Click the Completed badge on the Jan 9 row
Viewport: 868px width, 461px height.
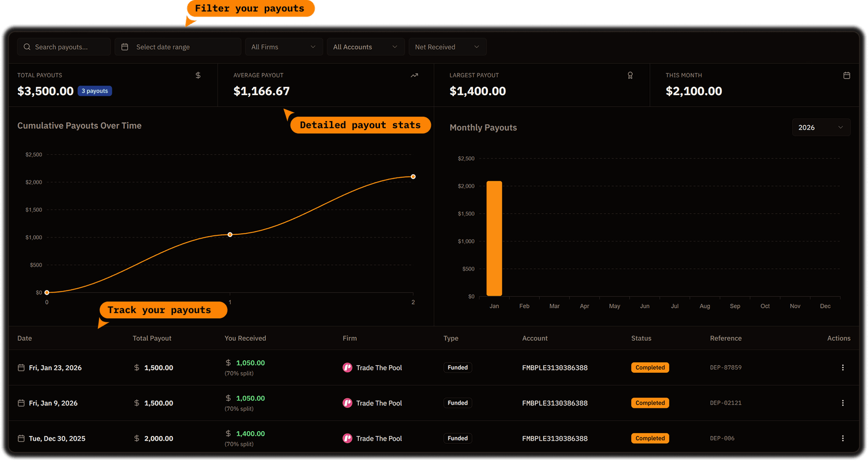pyautogui.click(x=650, y=403)
